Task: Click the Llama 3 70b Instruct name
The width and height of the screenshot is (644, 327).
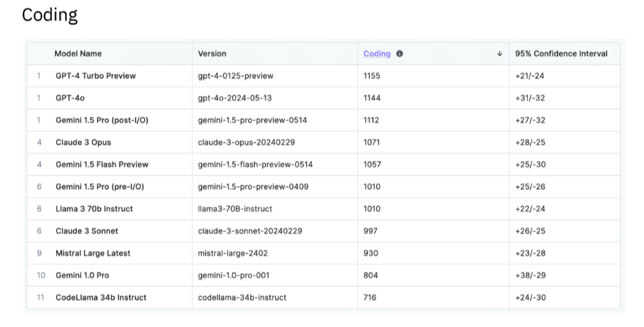Action: click(94, 209)
